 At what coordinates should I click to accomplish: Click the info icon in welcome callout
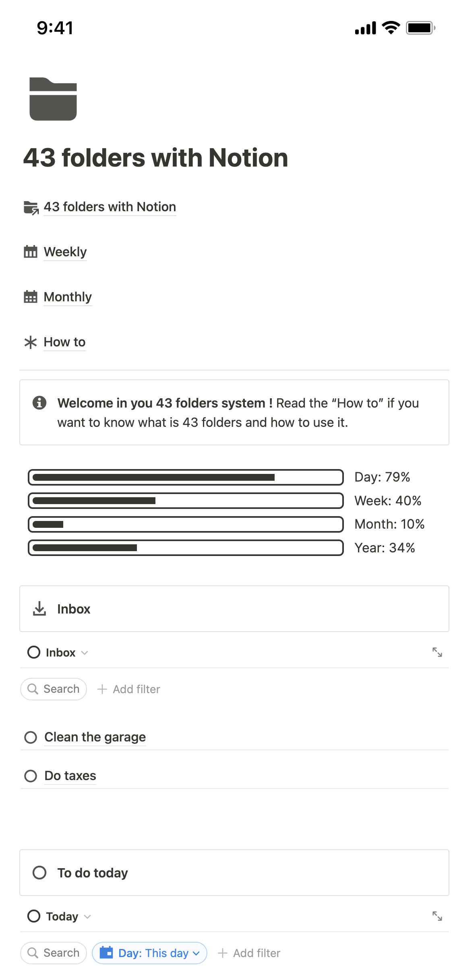(x=39, y=403)
